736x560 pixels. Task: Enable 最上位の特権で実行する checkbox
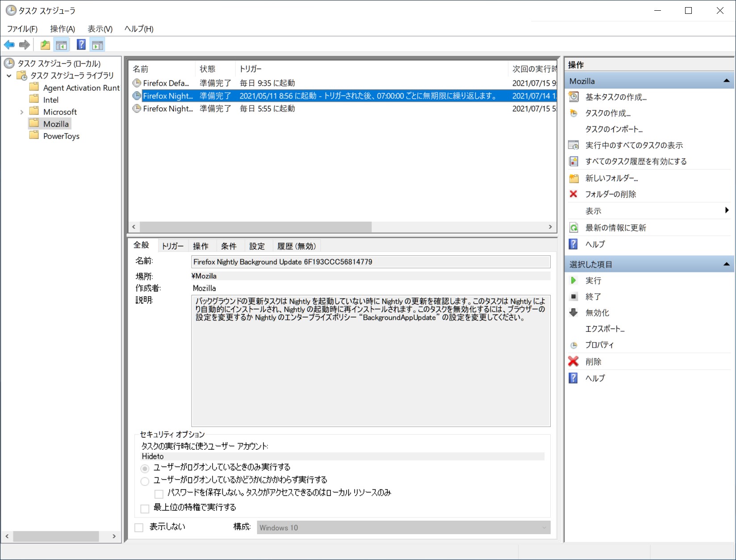click(x=144, y=509)
